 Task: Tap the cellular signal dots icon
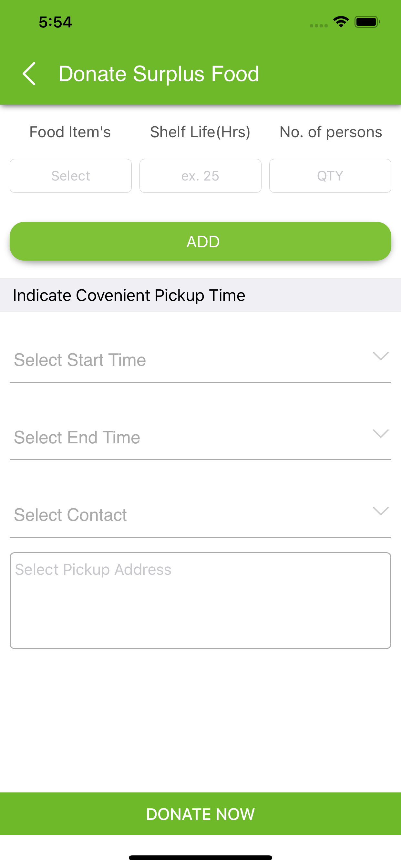[319, 26]
